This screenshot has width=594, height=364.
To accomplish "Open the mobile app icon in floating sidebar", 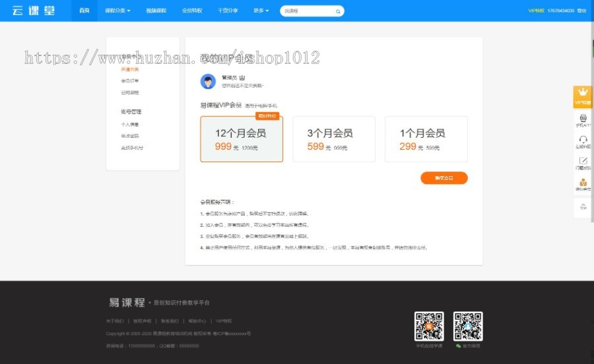I will [583, 120].
